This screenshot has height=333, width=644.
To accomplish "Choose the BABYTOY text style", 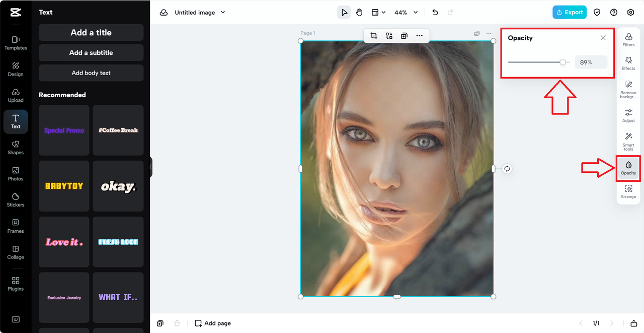I will (64, 186).
